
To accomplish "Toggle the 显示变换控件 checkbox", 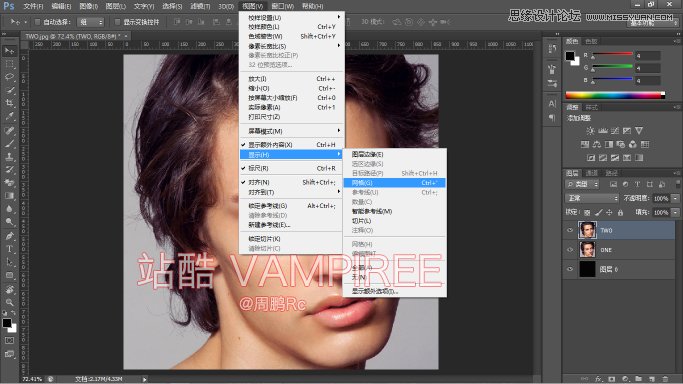I will pos(117,22).
